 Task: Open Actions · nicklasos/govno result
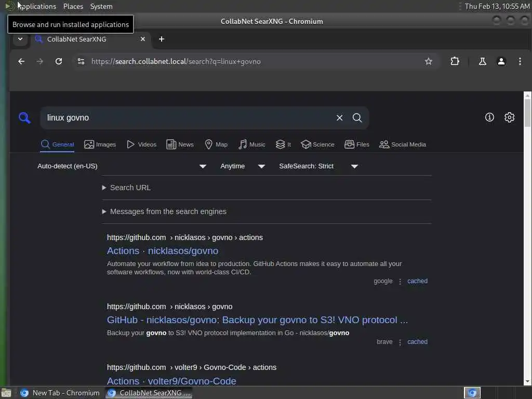(163, 251)
